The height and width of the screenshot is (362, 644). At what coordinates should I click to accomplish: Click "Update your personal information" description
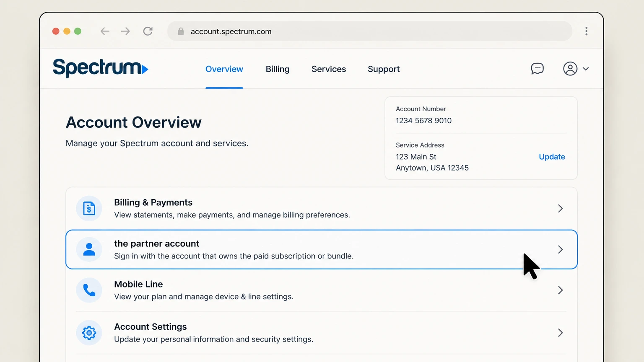pos(213,339)
